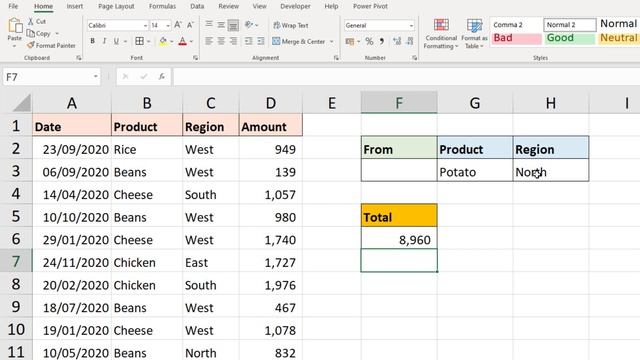The image size is (640, 360).
Task: Align text right
Action: coord(233,41)
